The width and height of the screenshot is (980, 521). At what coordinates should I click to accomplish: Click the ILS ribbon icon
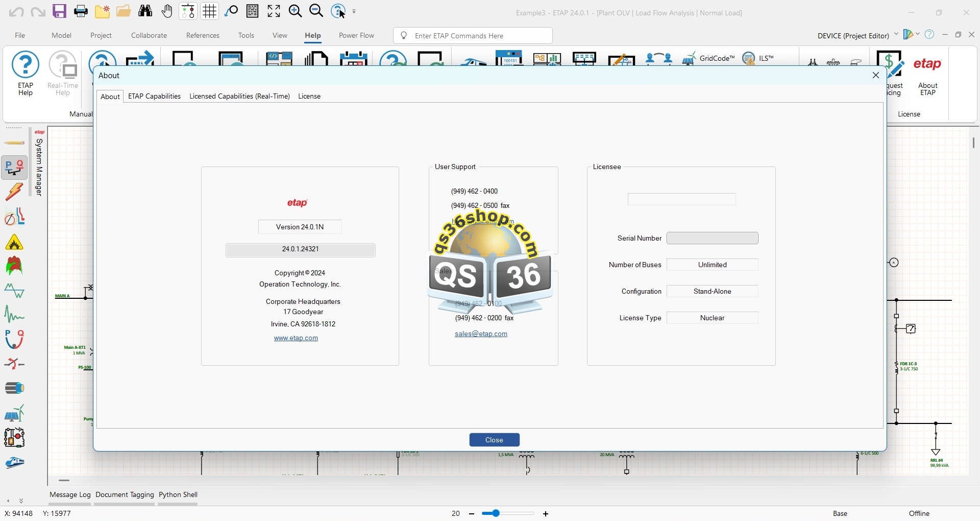point(758,58)
